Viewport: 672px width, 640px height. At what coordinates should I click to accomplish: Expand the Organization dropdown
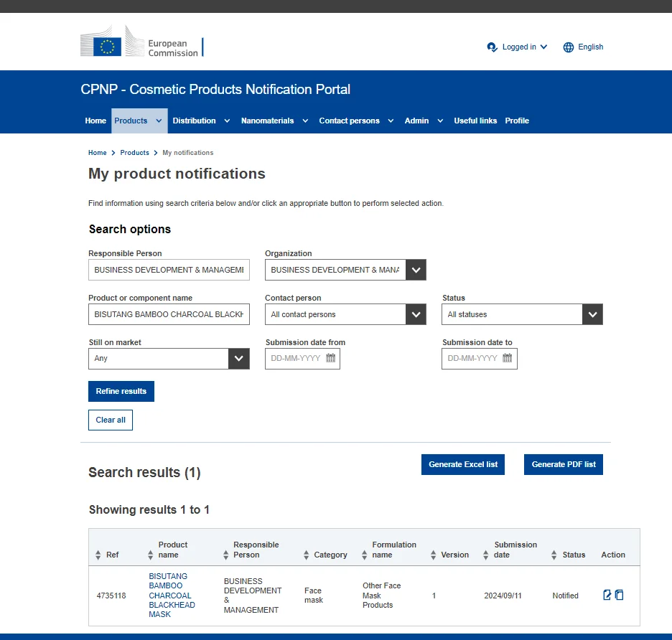pos(416,270)
